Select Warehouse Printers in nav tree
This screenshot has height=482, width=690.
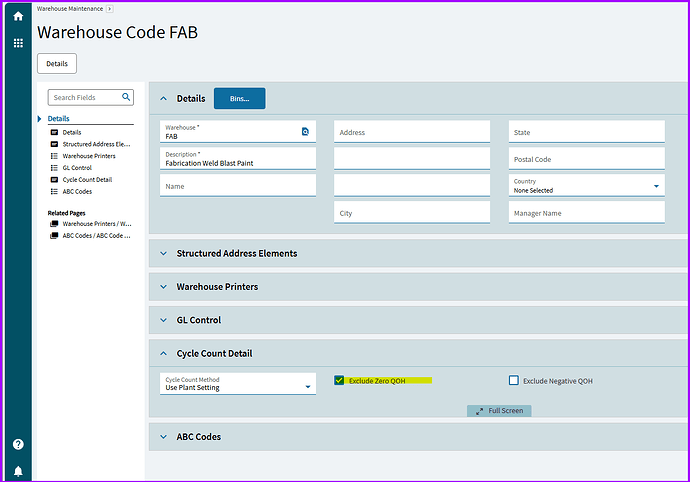[x=89, y=156]
